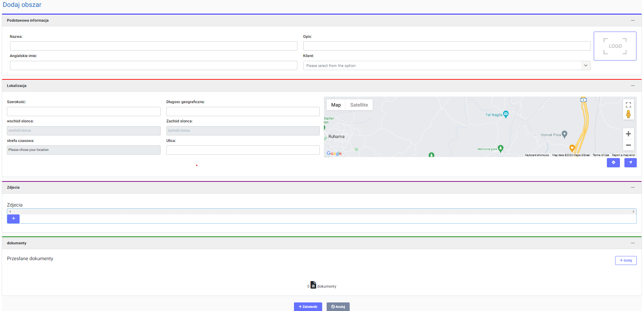Zoom out on the map

click(x=628, y=145)
